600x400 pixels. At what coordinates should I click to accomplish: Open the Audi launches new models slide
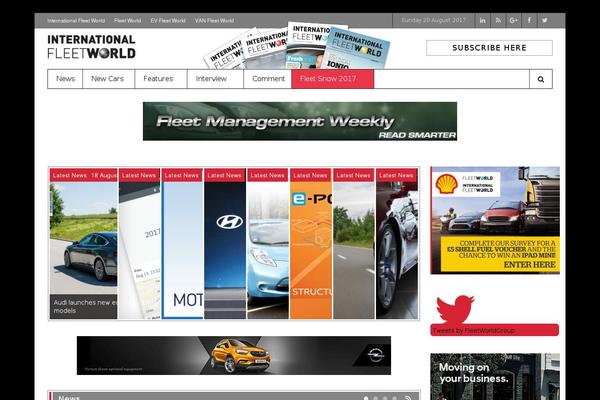[83, 243]
